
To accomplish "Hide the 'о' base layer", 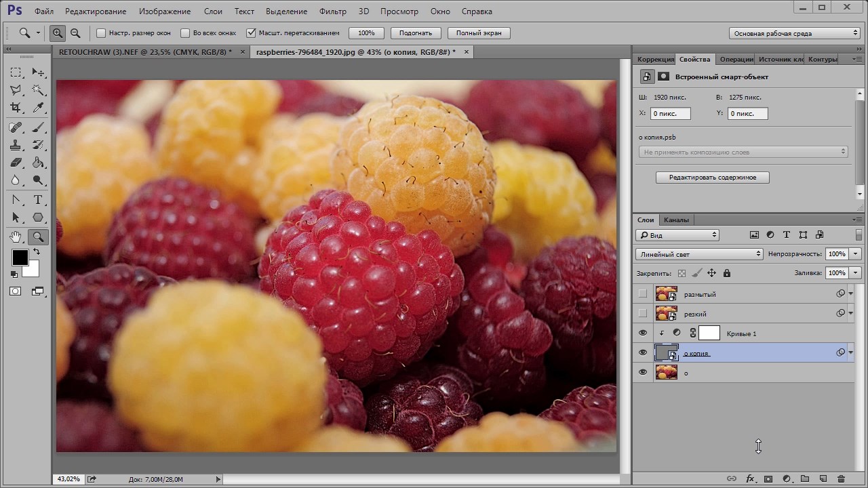I will pos(643,372).
